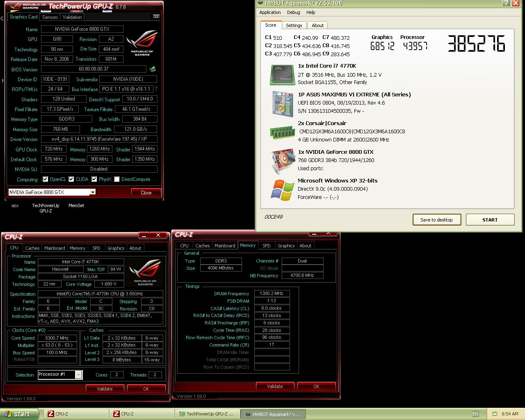The width and height of the screenshot is (525, 420).
Task: Open the Caches tab in left CPU-Z window
Action: (x=32, y=248)
